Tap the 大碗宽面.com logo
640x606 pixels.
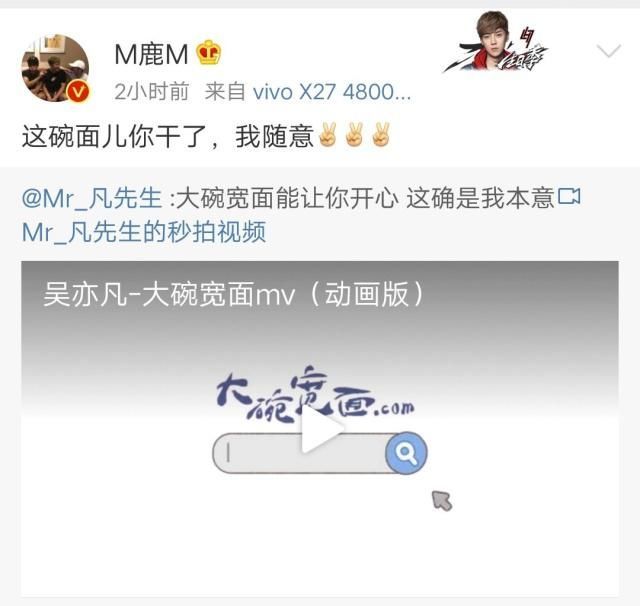tap(315, 394)
